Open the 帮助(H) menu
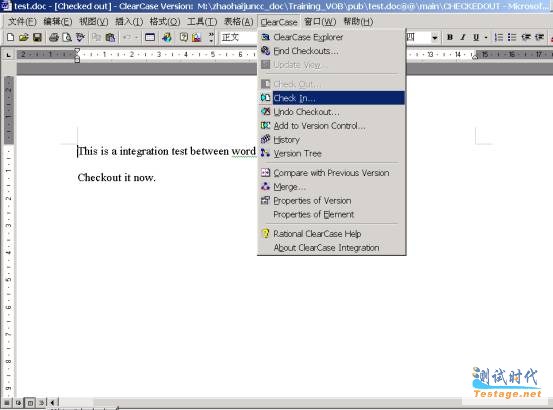553x410 pixels. [x=358, y=22]
